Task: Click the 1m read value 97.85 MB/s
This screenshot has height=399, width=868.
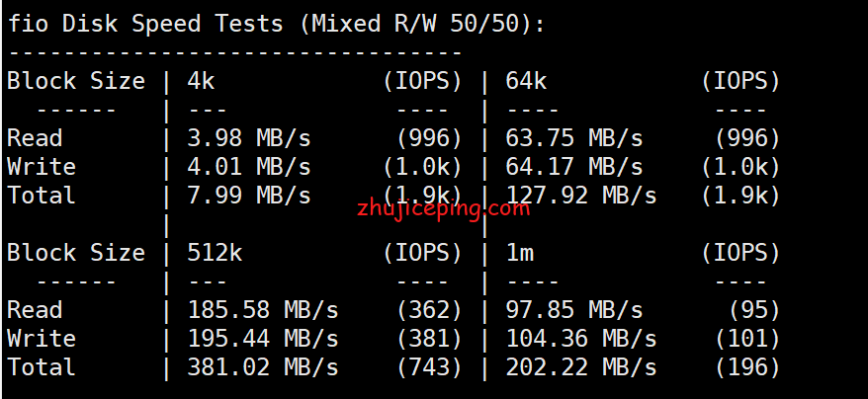Action: (574, 310)
